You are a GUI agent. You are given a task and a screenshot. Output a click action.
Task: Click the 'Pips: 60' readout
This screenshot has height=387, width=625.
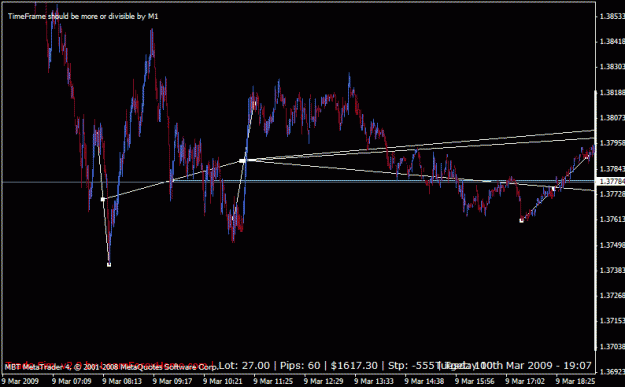[300, 365]
